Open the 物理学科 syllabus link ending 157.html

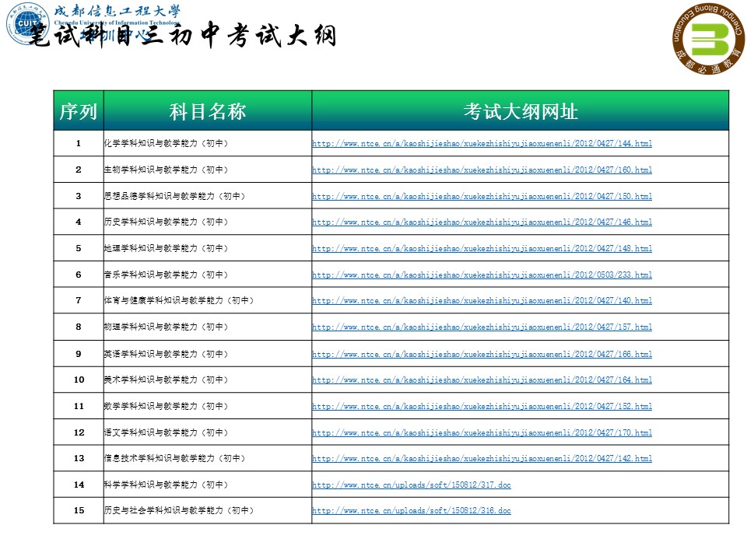point(482,328)
